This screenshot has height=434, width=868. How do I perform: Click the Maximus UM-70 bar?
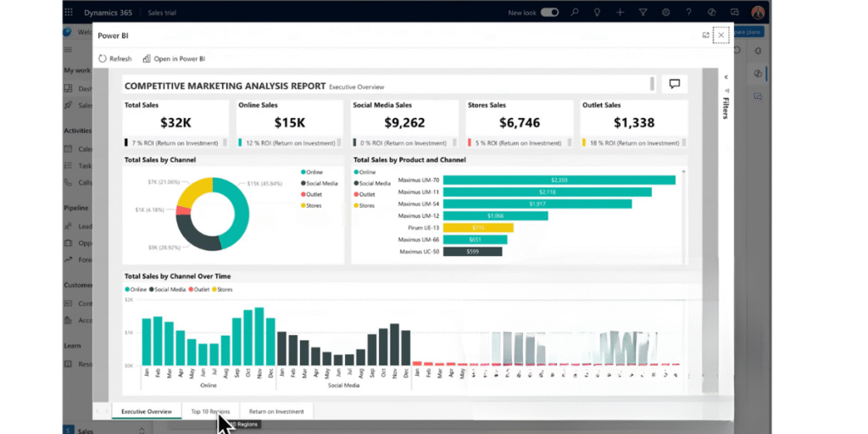559,180
